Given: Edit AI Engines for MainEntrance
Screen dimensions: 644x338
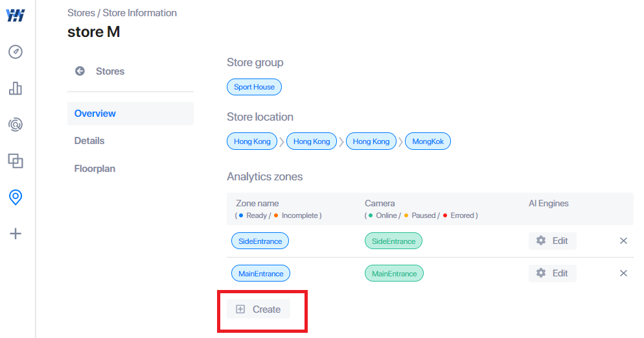Looking at the screenshot, I should [x=553, y=273].
